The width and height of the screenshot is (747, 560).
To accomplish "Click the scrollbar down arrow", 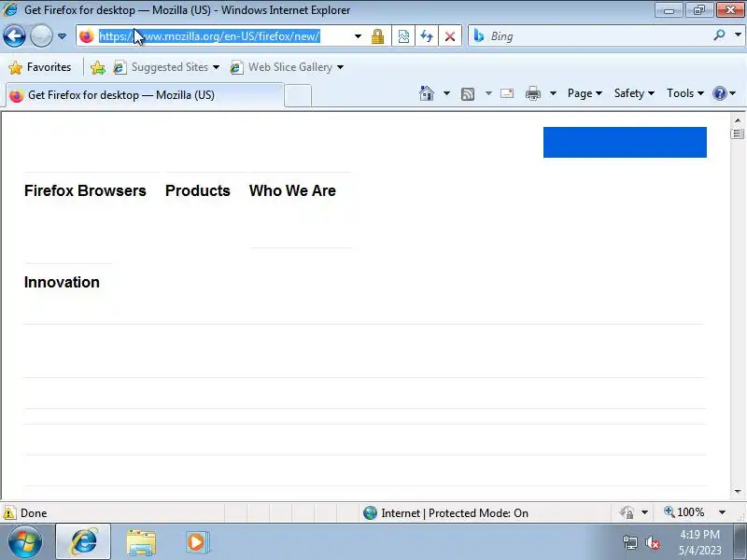I will [x=738, y=492].
